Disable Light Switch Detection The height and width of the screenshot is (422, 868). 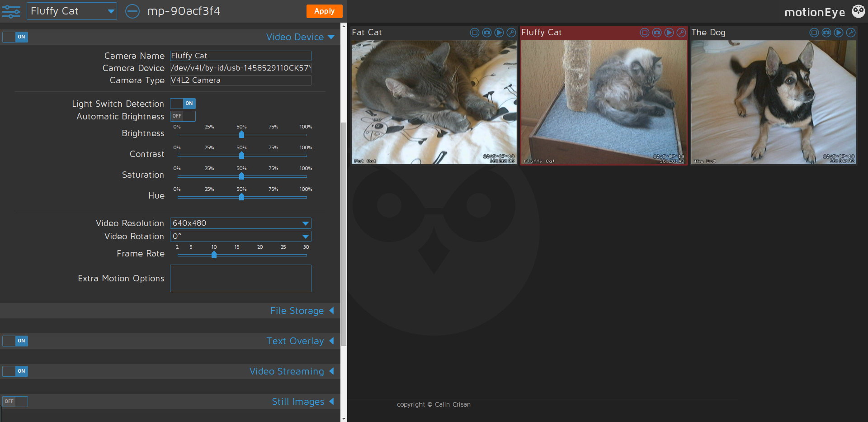click(x=183, y=103)
